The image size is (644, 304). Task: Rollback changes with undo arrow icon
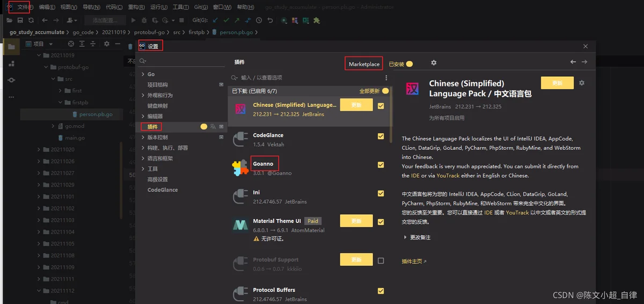(270, 20)
